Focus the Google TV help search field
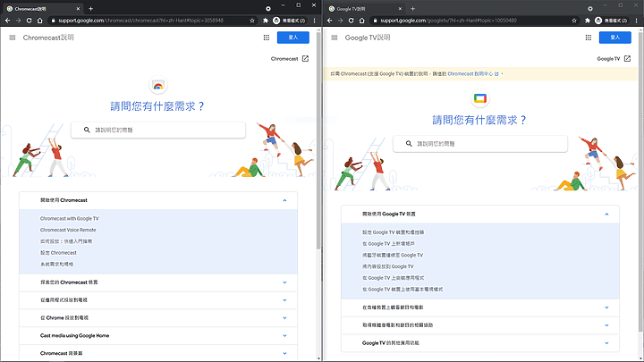The width and height of the screenshot is (644, 362). (x=480, y=144)
